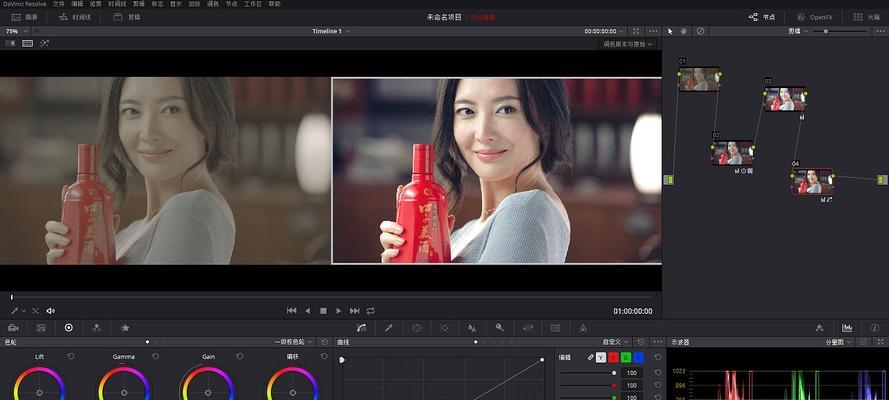This screenshot has height=400, width=889.
Task: Play in reverse
Action: click(308, 310)
